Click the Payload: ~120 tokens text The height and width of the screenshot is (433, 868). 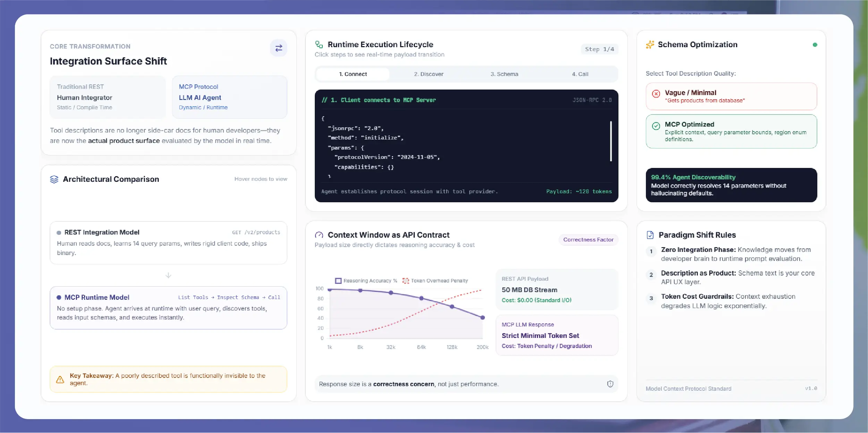click(579, 192)
